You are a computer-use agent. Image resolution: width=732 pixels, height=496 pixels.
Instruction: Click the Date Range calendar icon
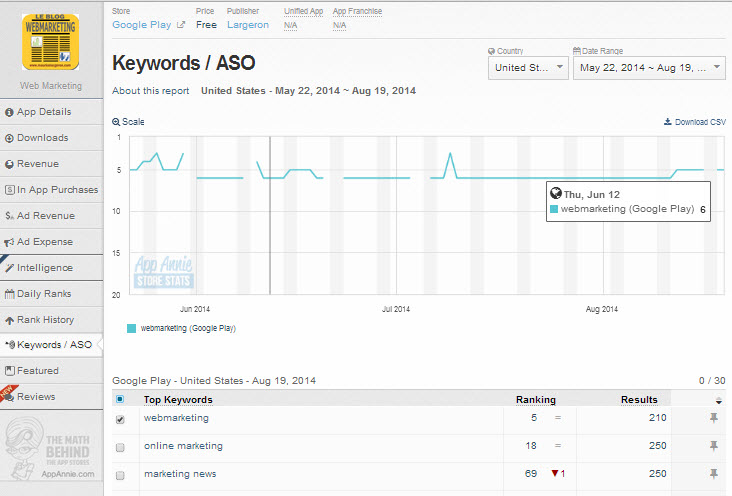click(x=577, y=50)
